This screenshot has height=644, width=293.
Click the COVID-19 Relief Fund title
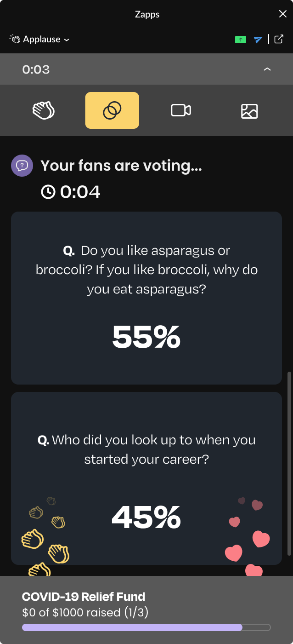click(84, 597)
